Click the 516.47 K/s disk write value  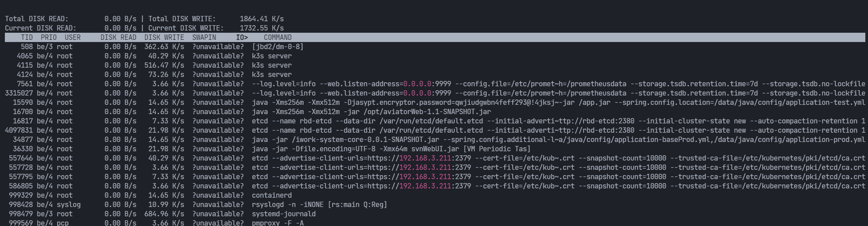[x=164, y=65]
